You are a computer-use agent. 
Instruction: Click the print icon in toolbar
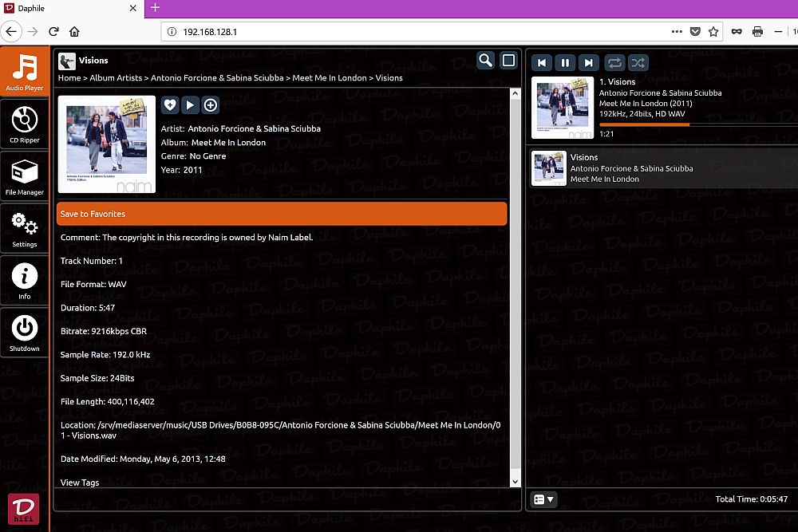(x=757, y=32)
